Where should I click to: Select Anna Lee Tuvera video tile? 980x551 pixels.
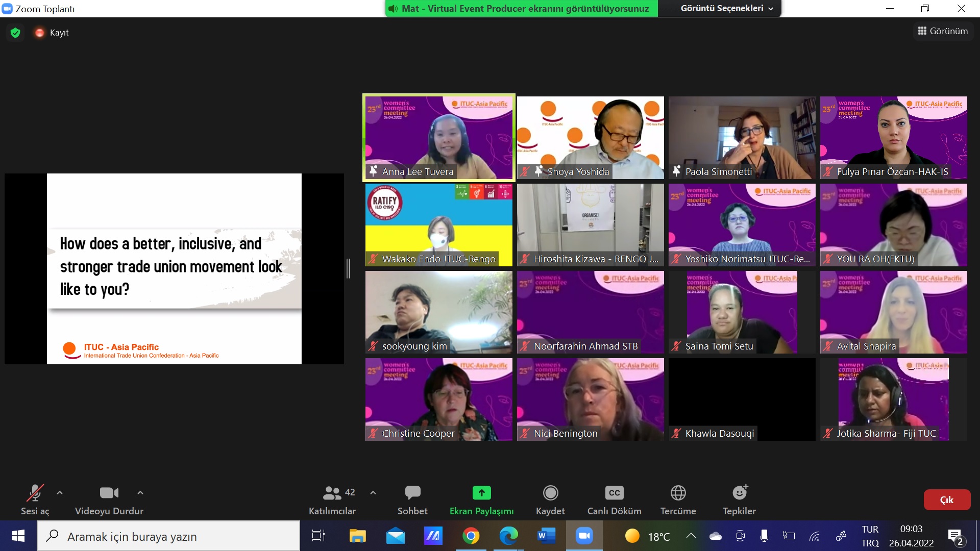(x=439, y=138)
